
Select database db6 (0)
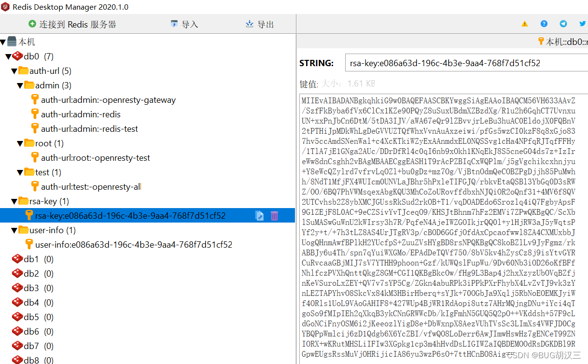point(39,332)
